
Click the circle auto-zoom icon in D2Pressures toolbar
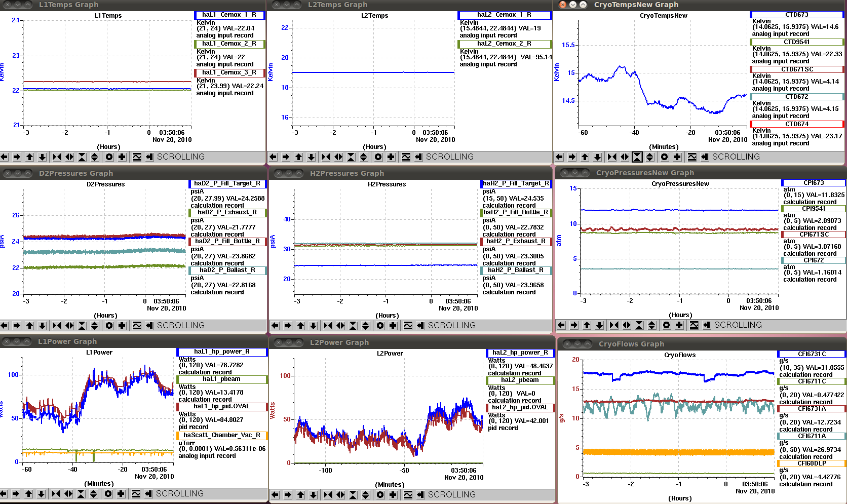click(109, 326)
